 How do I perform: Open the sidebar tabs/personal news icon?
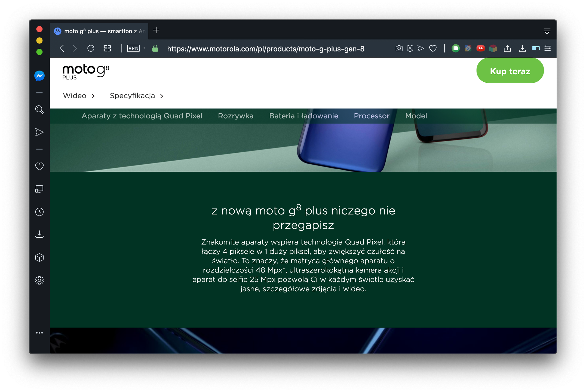(39, 189)
